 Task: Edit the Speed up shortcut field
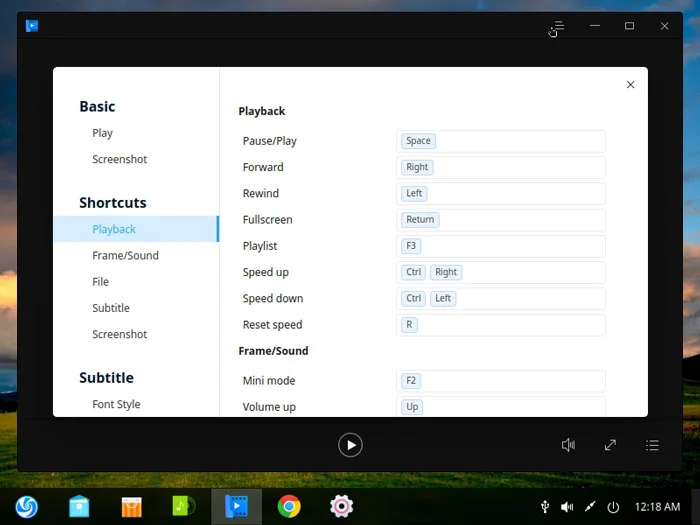click(500, 272)
